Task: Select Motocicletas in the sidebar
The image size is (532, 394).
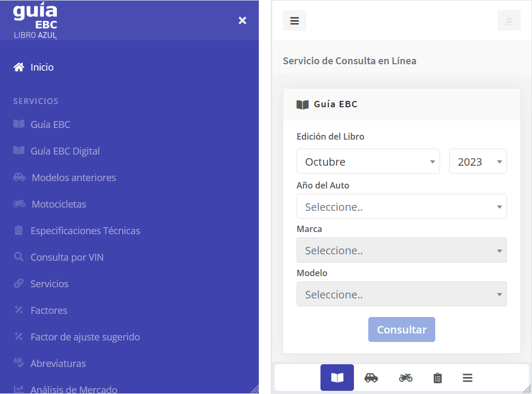Action: tap(57, 204)
